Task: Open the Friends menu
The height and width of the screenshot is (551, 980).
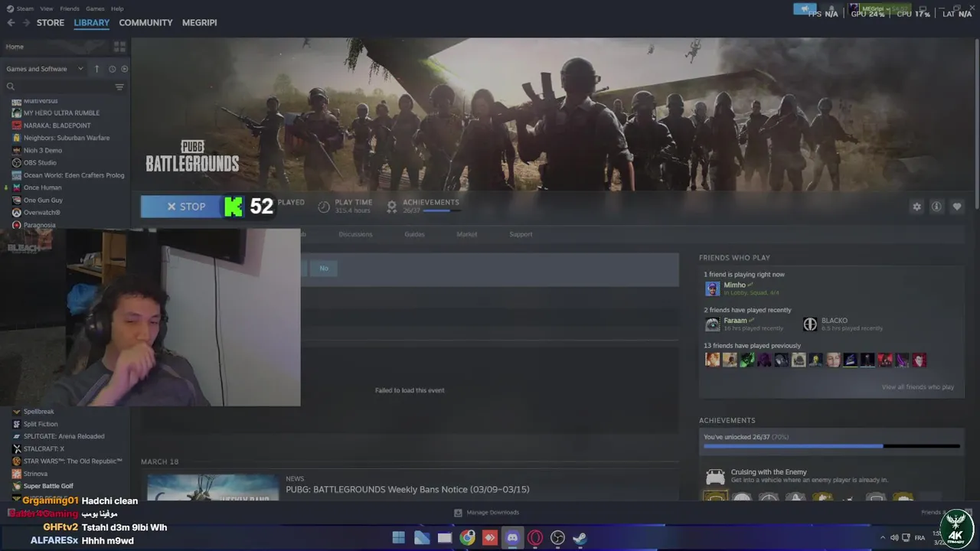Action: tap(70, 8)
